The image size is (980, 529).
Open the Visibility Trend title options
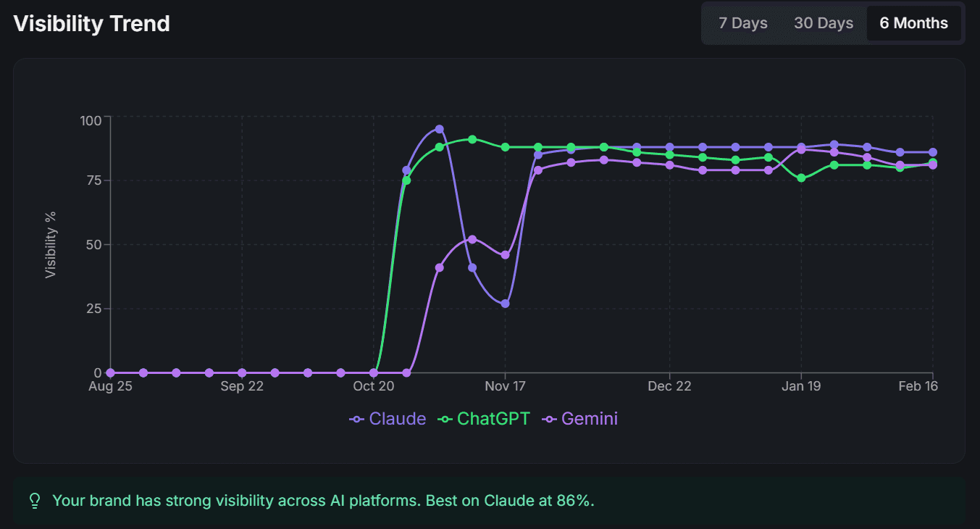(91, 23)
